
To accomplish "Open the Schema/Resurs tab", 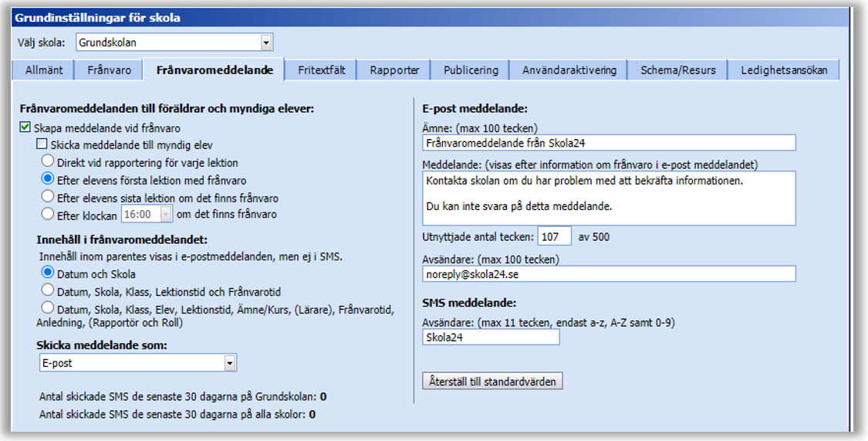I will [677, 70].
